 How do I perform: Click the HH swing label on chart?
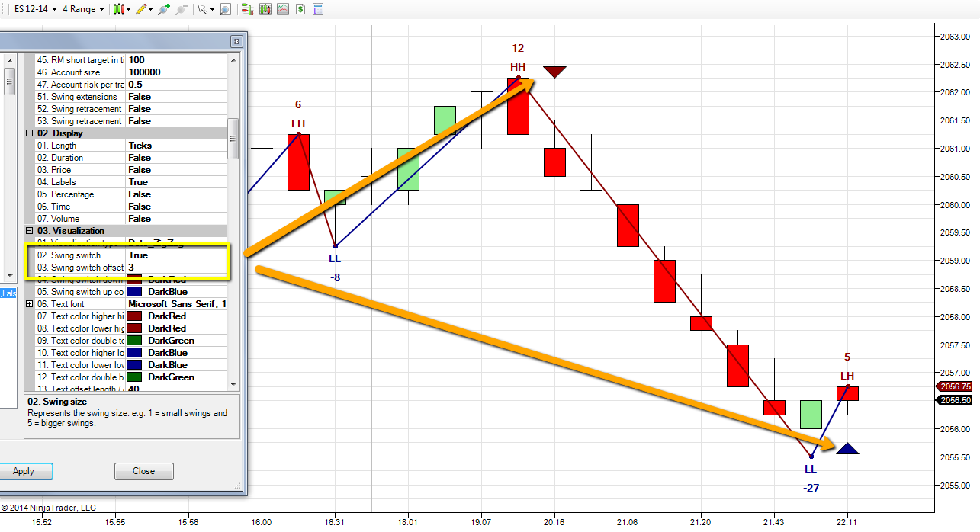518,67
